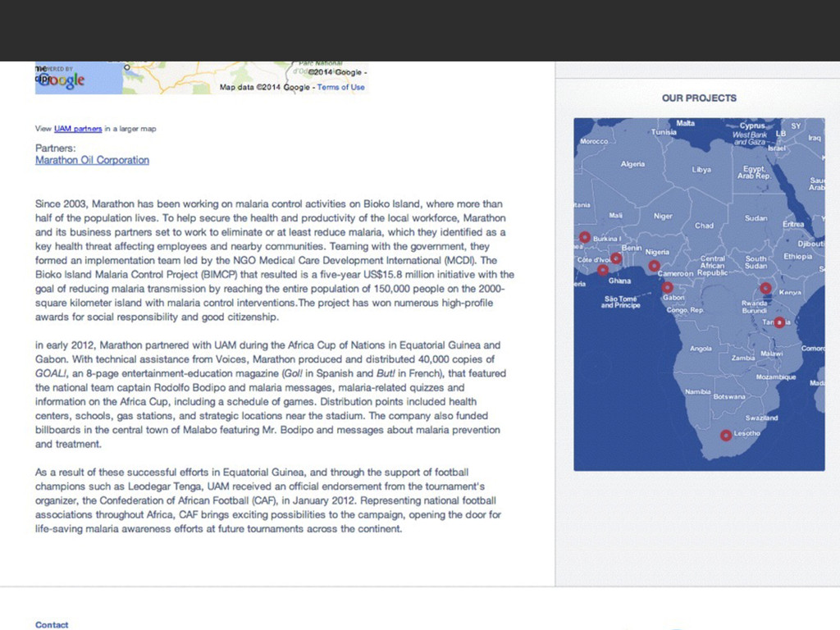Screen dimensions: 840x630
Task: Click the Libya label on projects map
Action: click(x=701, y=169)
